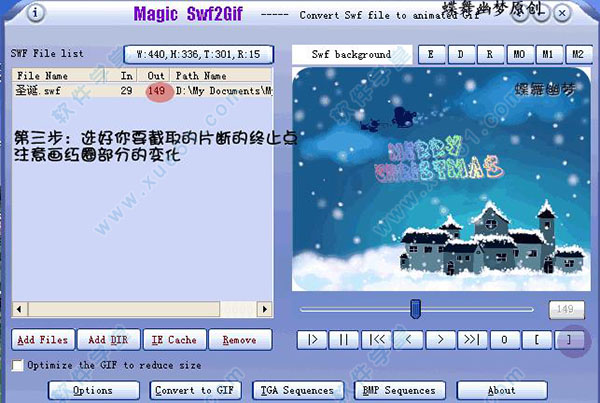The image size is (600, 403).
Task: Select the M2 mode button
Action: click(x=579, y=54)
